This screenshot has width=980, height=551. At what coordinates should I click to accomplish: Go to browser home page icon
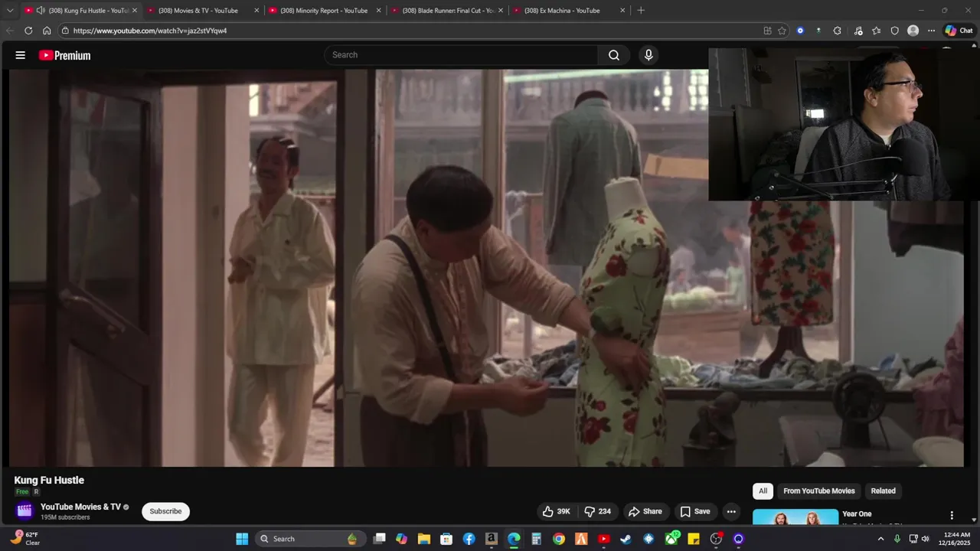pos(47,31)
